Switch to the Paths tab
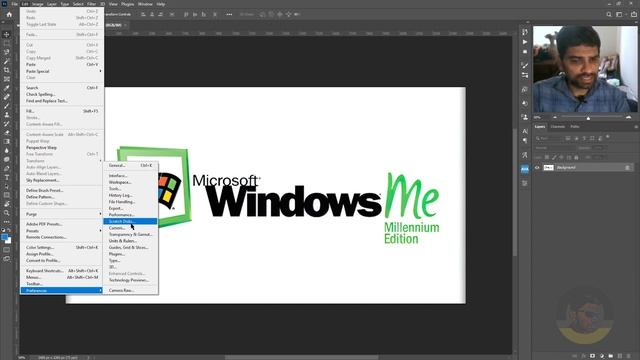 pos(575,127)
